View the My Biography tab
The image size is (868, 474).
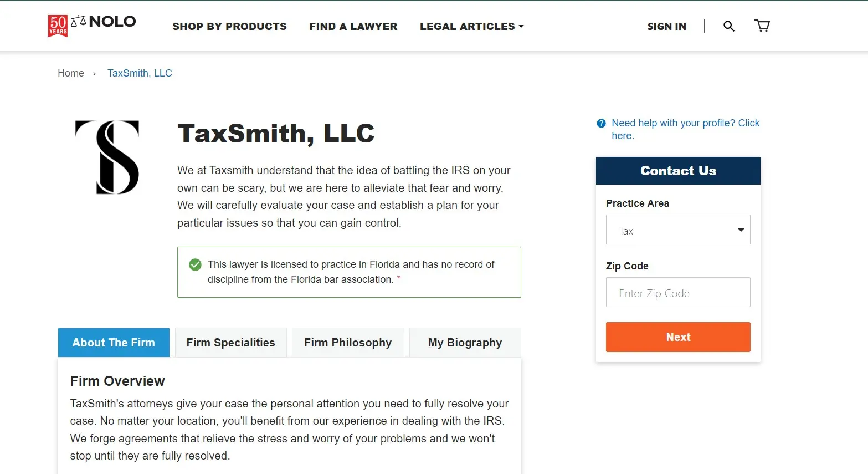(465, 343)
